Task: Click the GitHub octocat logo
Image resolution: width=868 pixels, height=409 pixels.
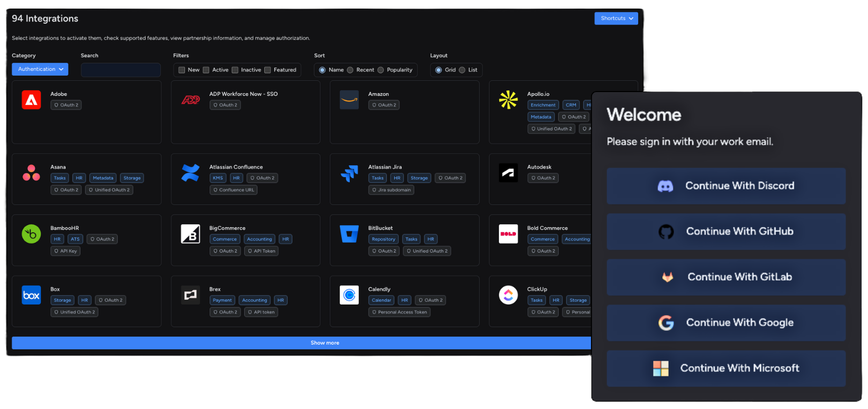Action: pyautogui.click(x=666, y=232)
